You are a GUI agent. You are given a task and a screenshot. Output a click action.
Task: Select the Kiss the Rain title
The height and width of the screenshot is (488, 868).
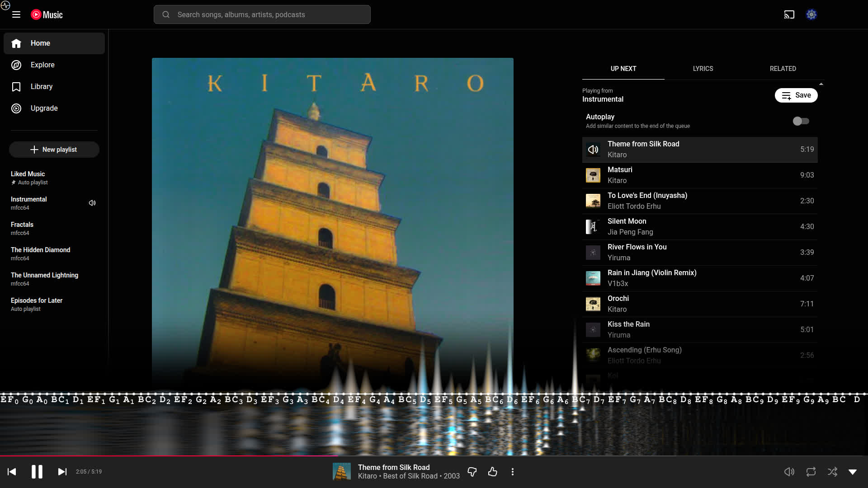click(628, 324)
